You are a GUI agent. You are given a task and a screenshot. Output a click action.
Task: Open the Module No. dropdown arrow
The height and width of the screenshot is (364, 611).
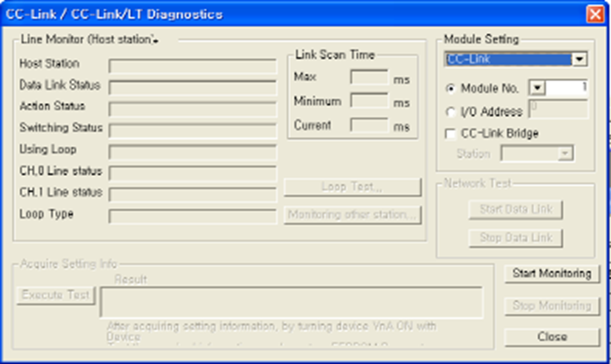(x=537, y=88)
